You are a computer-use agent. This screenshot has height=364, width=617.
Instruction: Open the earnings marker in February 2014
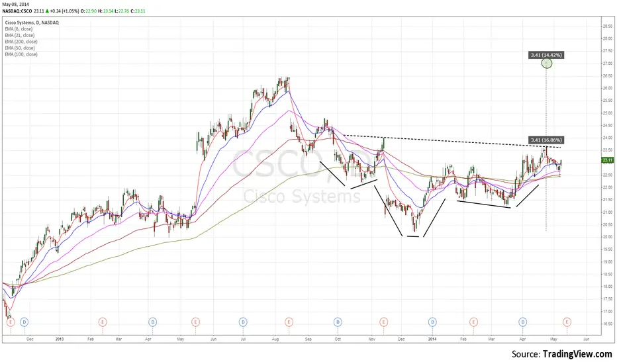[x=473, y=322]
